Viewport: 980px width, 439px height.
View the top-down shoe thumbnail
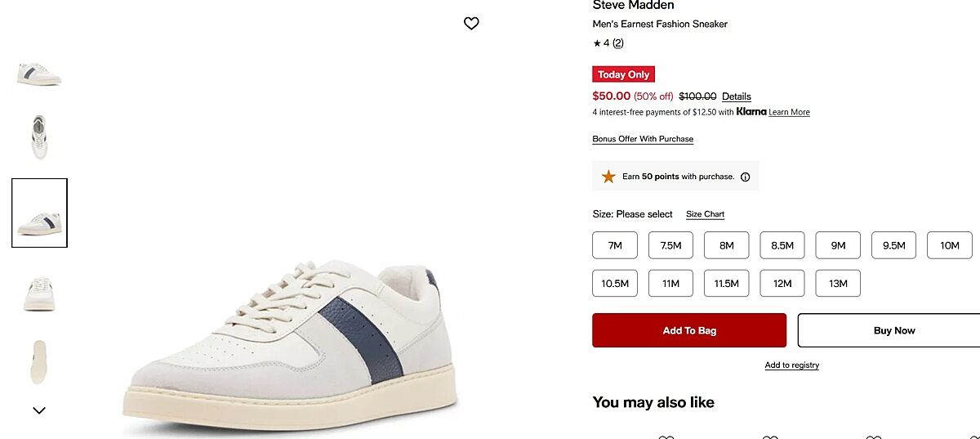[x=39, y=135]
